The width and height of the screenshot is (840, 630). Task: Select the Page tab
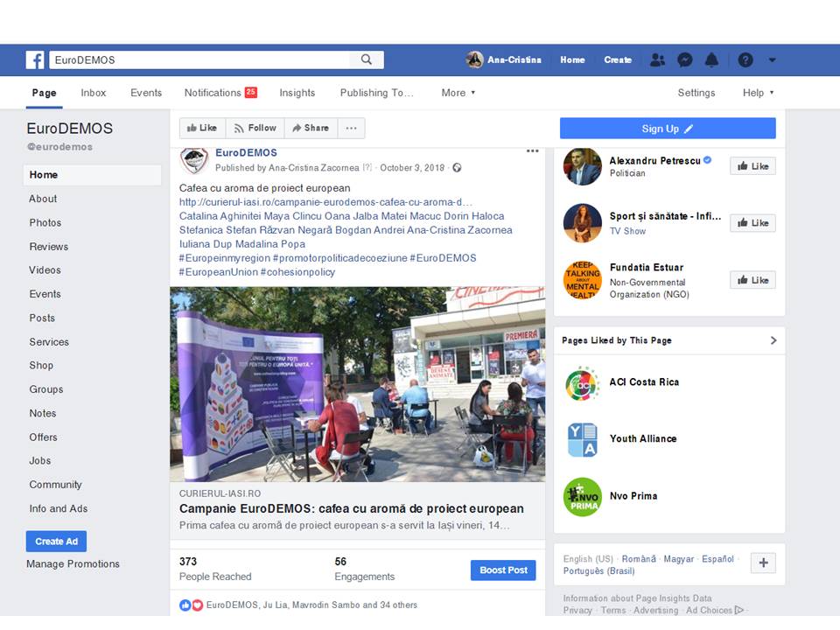coord(44,93)
